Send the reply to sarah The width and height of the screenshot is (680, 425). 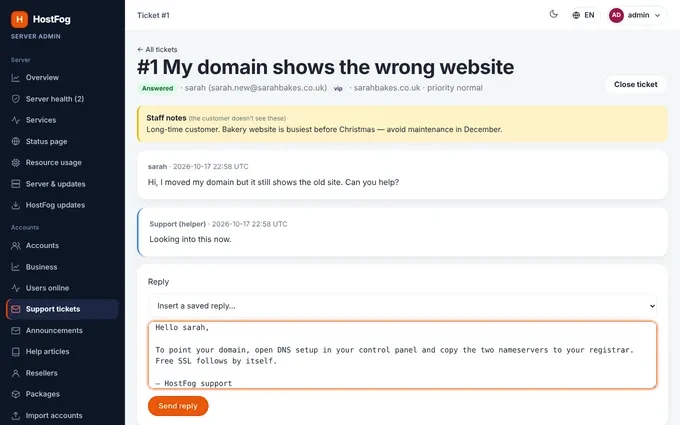pyautogui.click(x=178, y=406)
